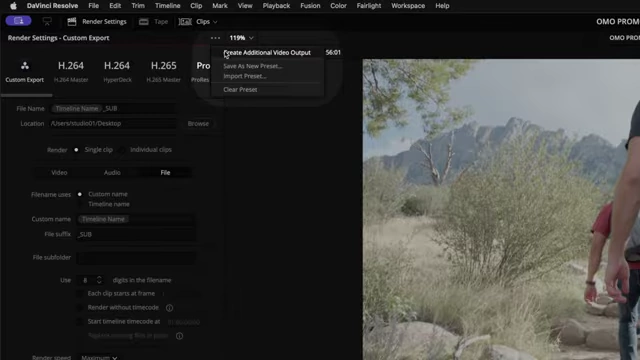
Task: Open the 119% viewer zoom dropdown
Action: [241, 38]
